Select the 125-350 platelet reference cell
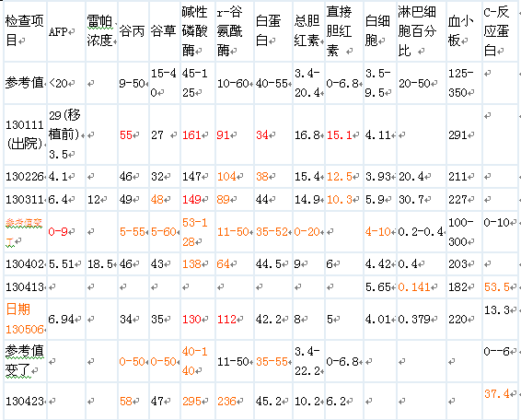Screen dimensions: 521x420 pyautogui.click(x=464, y=83)
